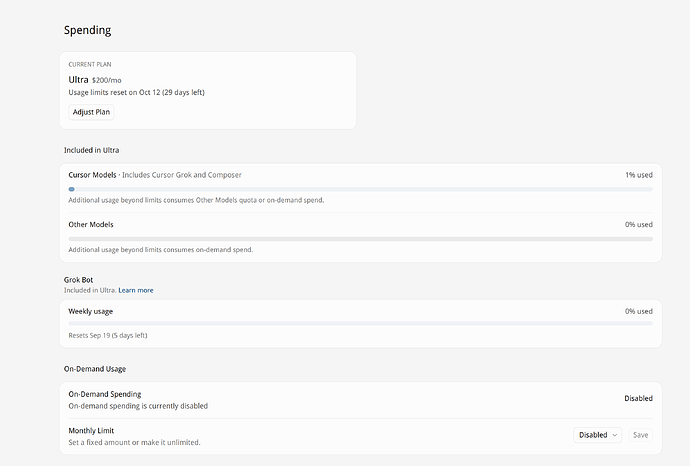This screenshot has width=690, height=466.
Task: Click the 0% used label for Weekly usage
Action: pyautogui.click(x=639, y=311)
